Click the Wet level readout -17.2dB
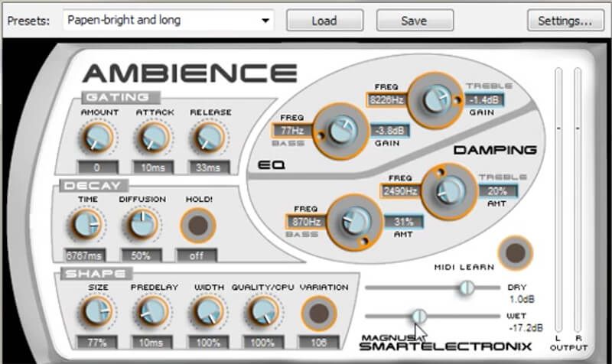Image resolution: width=612 pixels, height=364 pixels. pos(526,328)
